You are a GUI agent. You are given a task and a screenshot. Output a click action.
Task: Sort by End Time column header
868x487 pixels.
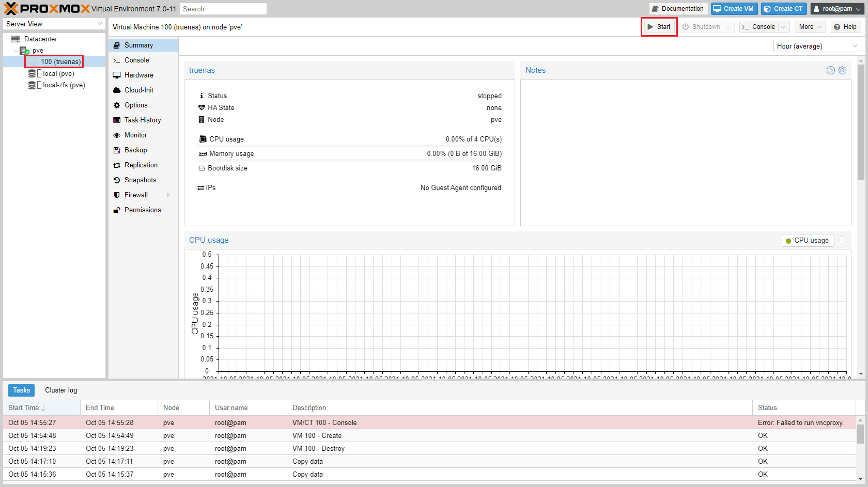tap(119, 408)
